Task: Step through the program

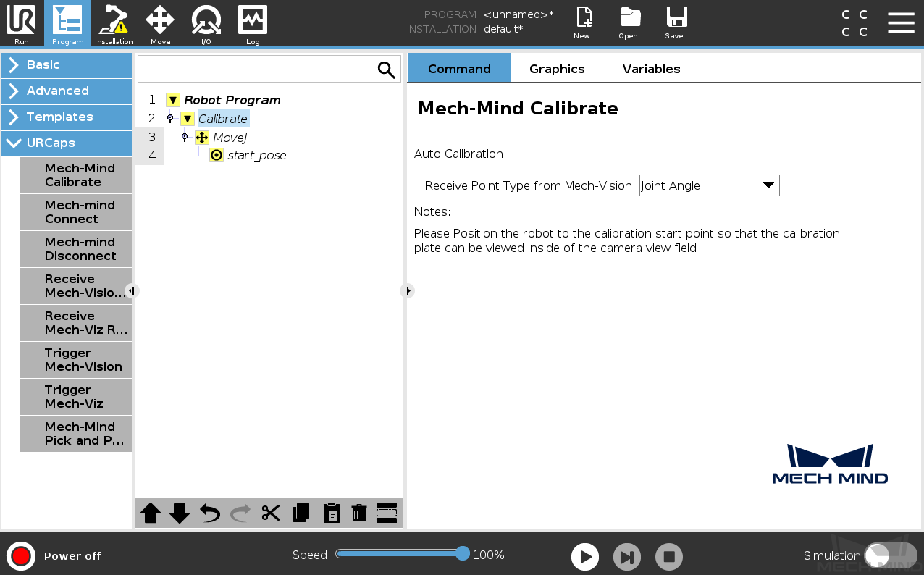Action: [x=627, y=557]
